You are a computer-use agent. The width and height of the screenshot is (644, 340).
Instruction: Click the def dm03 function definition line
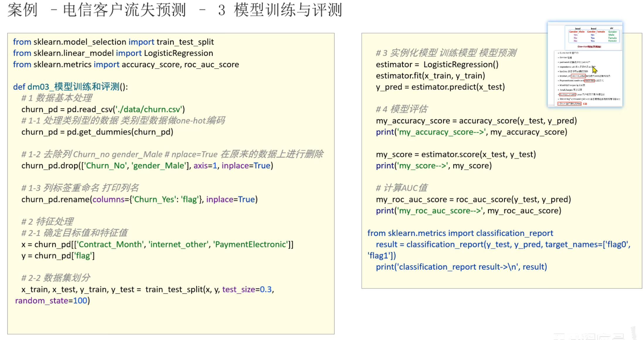pos(70,87)
